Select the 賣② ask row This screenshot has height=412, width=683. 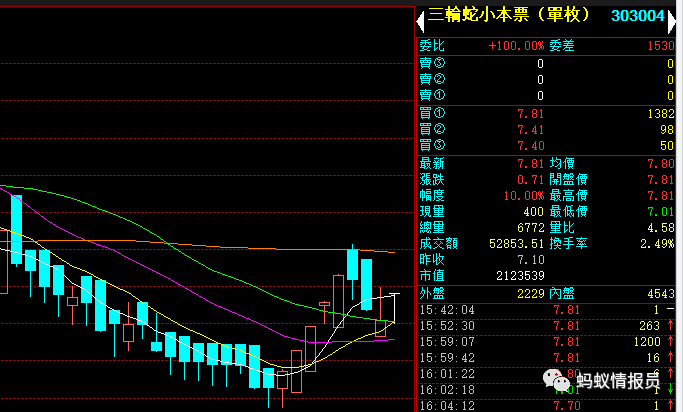[546, 80]
